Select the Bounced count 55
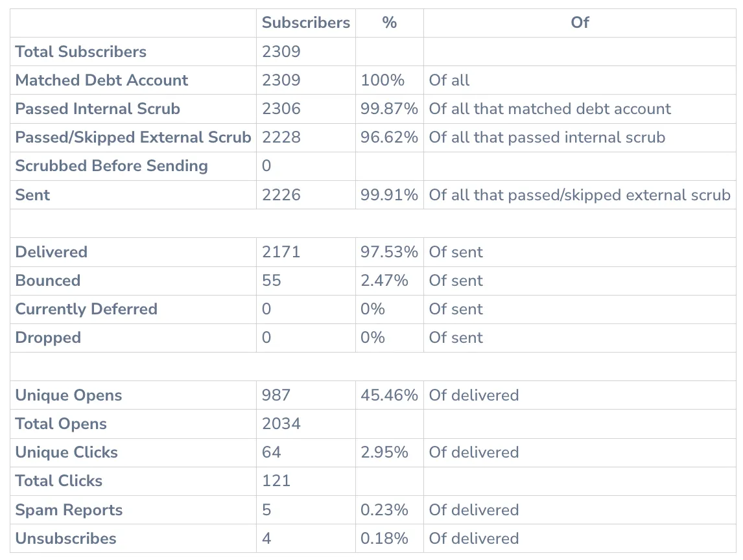 [272, 281]
